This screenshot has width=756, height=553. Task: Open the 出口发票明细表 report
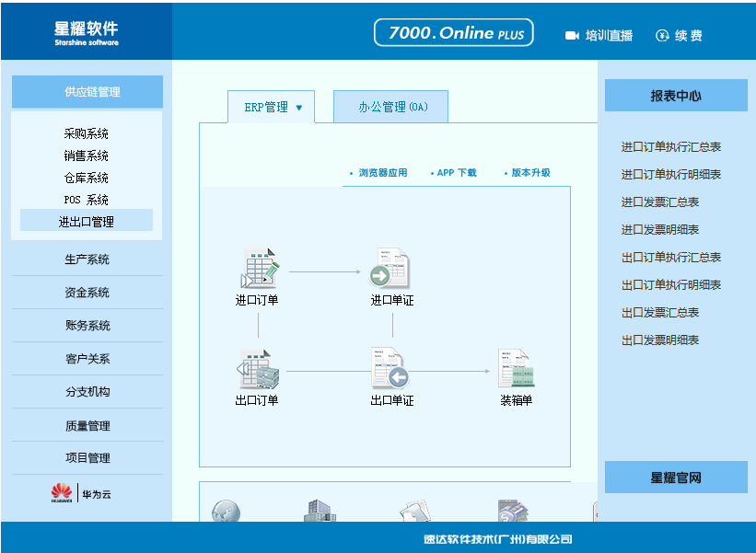coord(660,340)
